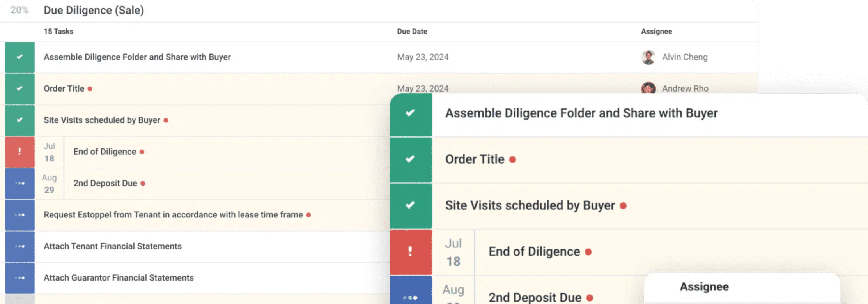This screenshot has height=304, width=868.
Task: Click red dot beside 2nd Deposit Due in task list
Action: (x=143, y=184)
